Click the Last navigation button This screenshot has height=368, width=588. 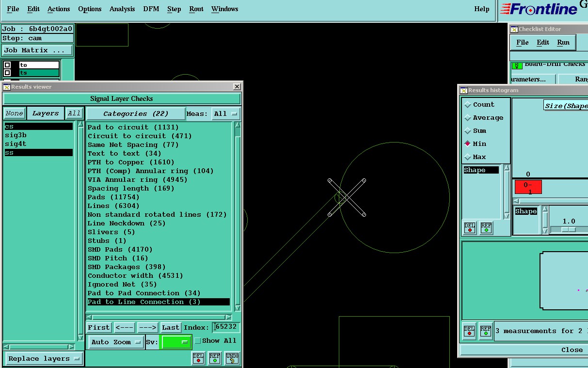171,328
